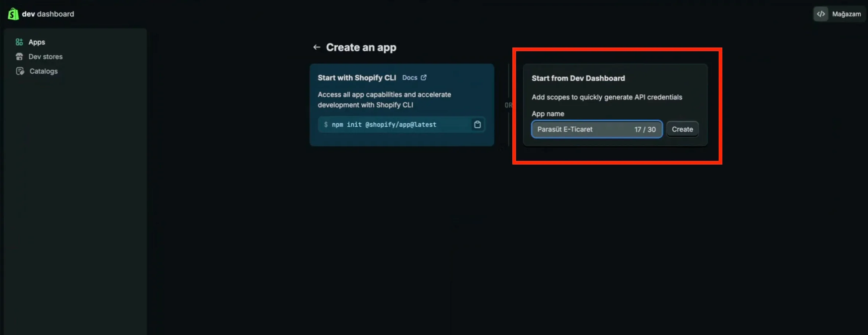Click the Add scopes description text
The width and height of the screenshot is (868, 335).
607,97
